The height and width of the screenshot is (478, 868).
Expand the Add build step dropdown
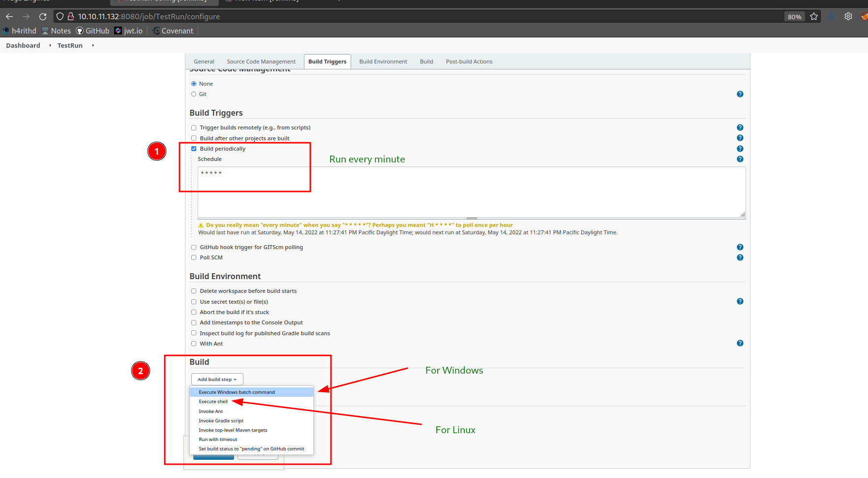[217, 379]
